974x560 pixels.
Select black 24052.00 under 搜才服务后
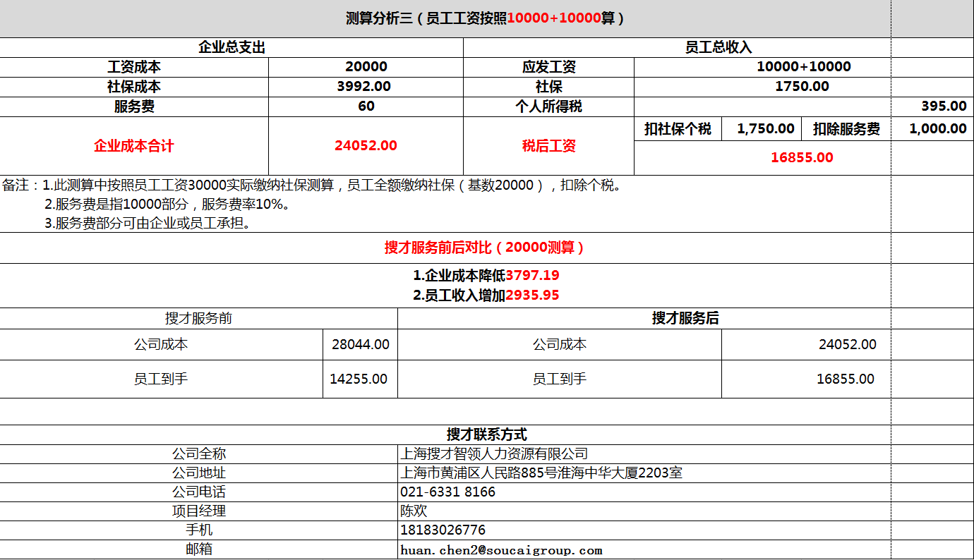(x=848, y=345)
